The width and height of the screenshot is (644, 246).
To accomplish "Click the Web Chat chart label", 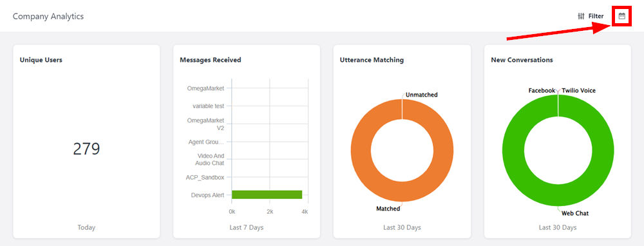I will tap(575, 213).
